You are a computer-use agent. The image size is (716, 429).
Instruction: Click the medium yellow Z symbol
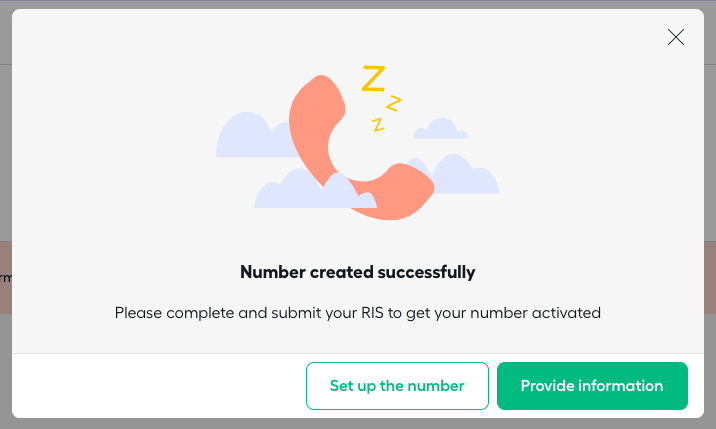pyautogui.click(x=394, y=103)
